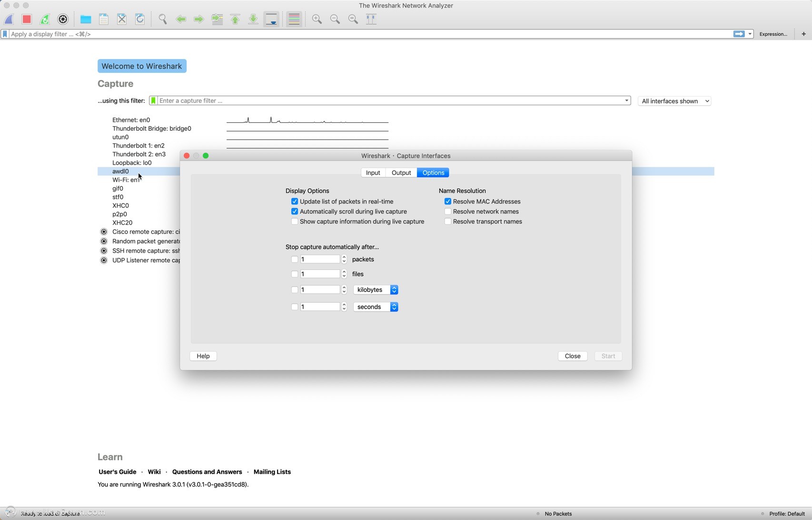Click the capture filter input field

click(x=390, y=101)
